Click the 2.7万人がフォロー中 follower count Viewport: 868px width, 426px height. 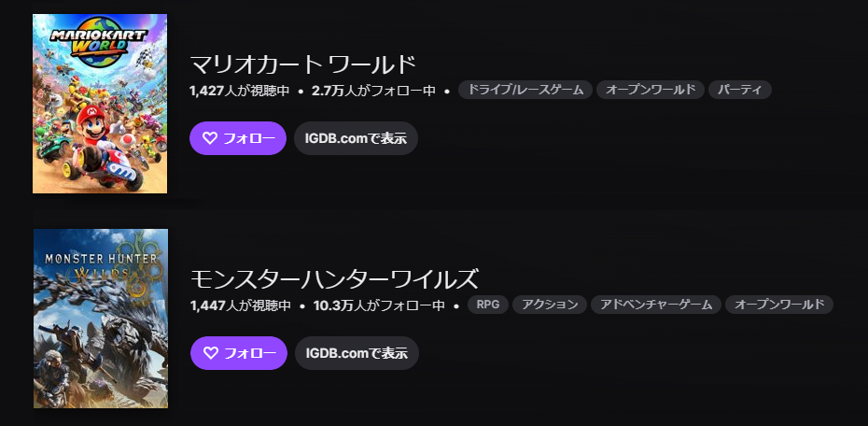[373, 91]
